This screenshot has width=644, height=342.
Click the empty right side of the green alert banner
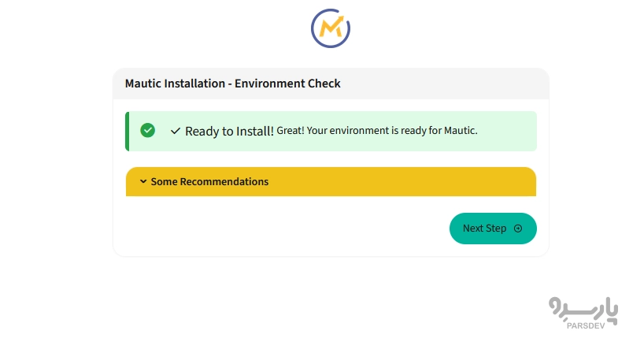click(x=508, y=131)
